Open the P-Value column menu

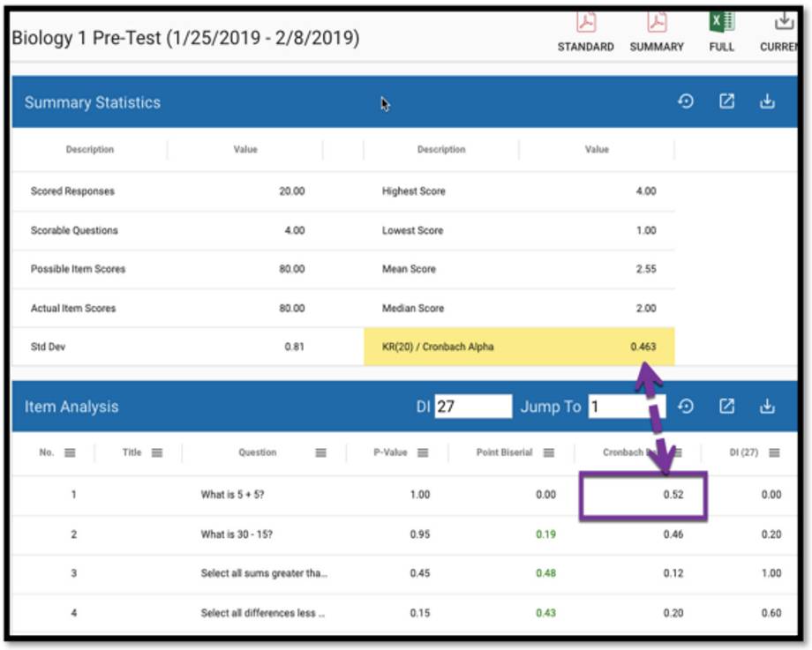[423, 453]
